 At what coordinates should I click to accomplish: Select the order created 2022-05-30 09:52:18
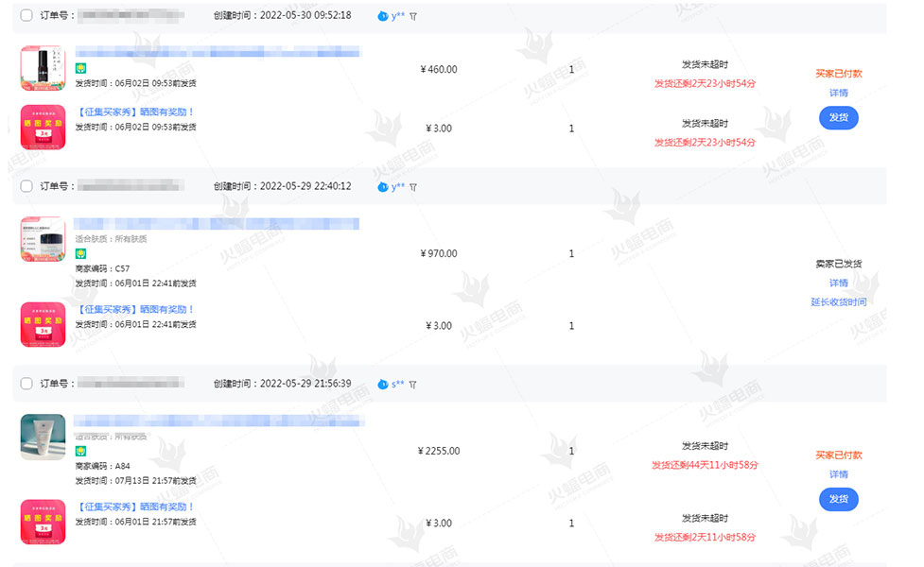pyautogui.click(x=26, y=16)
